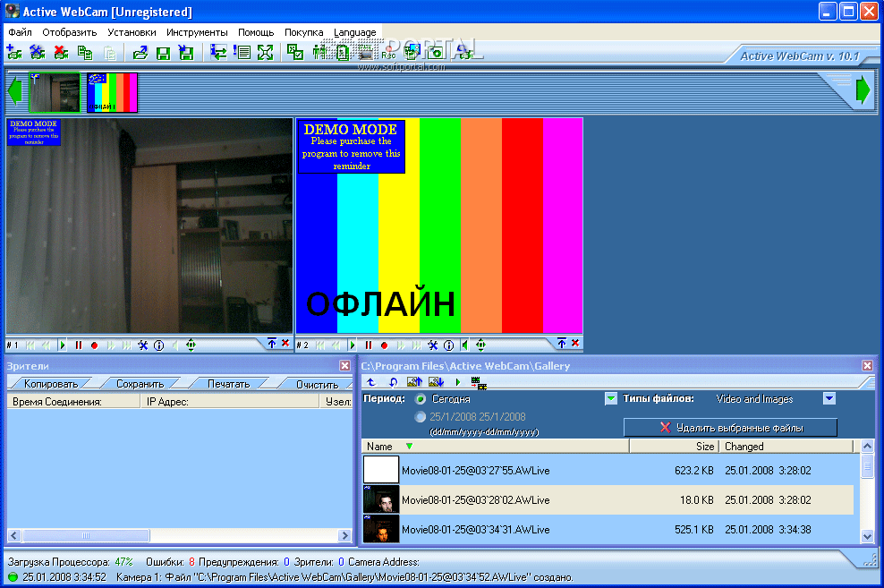
Task: Open viewers people icon in toolbar
Action: [x=319, y=53]
